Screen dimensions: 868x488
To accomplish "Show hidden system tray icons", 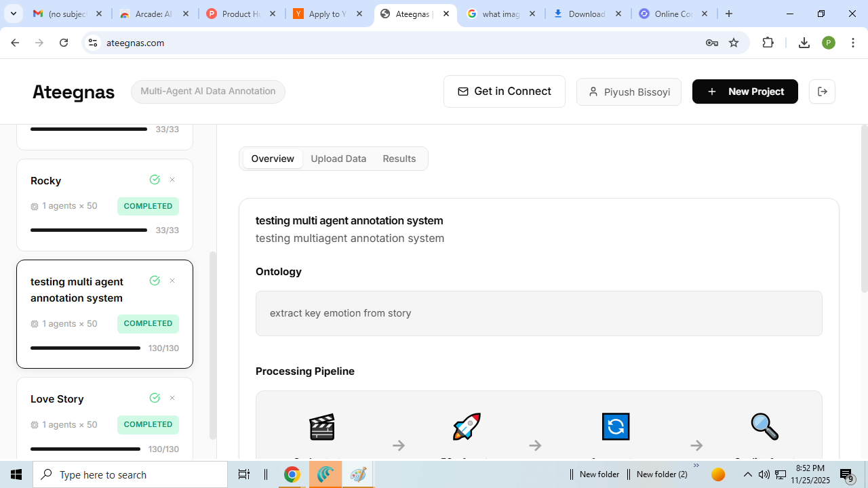I will click(748, 474).
